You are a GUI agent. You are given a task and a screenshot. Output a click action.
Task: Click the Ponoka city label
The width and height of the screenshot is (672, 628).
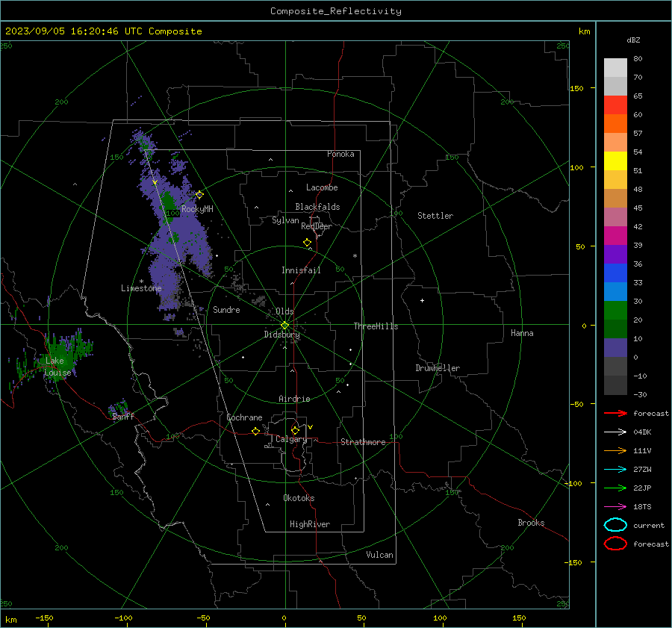pyautogui.click(x=340, y=154)
